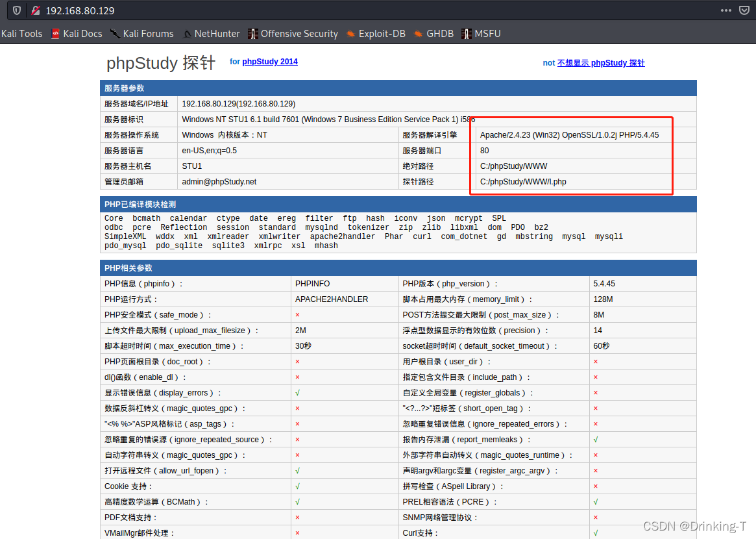
Task: Click the apache2handler module name
Action: 343,236
